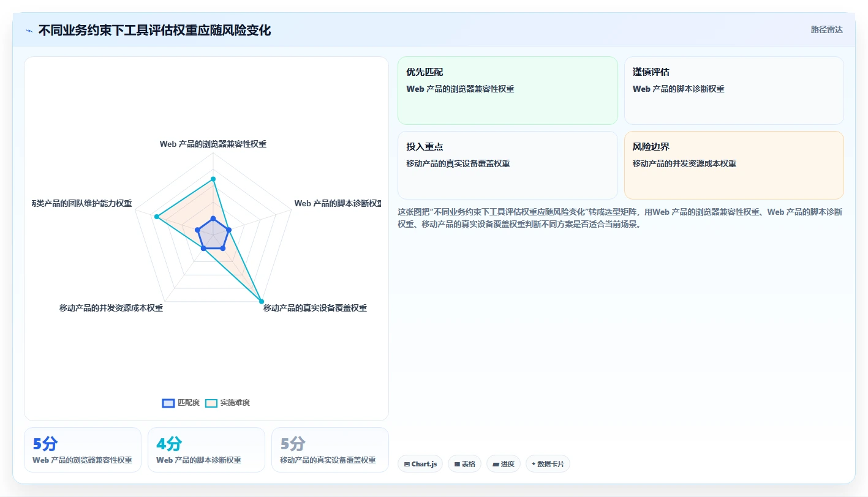Click the radar axis label 团队维护能力权重
The height and width of the screenshot is (497, 868).
point(83,203)
